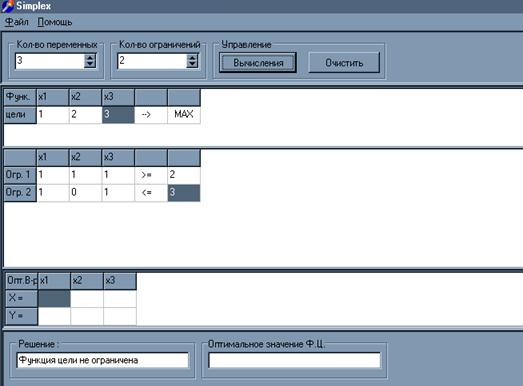Click x3 column header in constraints table
This screenshot has height=386, width=523.
tap(118, 157)
